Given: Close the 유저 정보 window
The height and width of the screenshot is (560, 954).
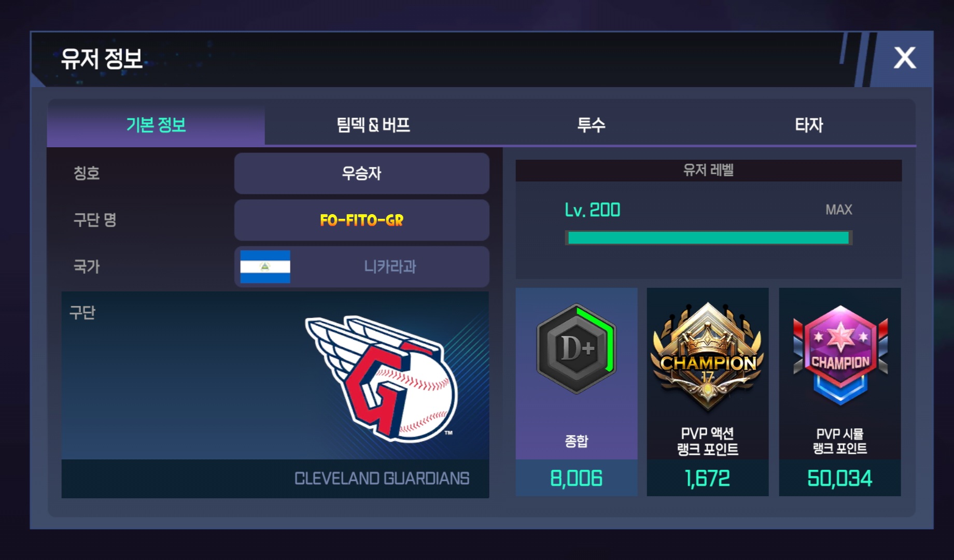Looking at the screenshot, I should click(x=905, y=58).
